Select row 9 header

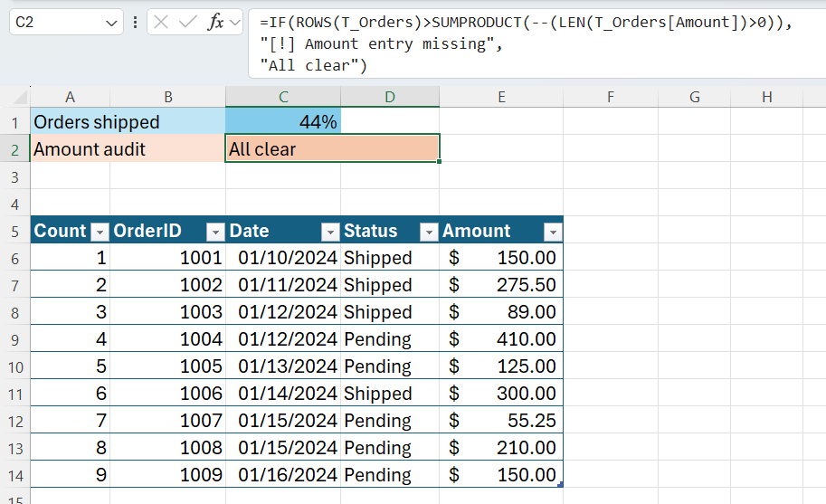(x=14, y=339)
